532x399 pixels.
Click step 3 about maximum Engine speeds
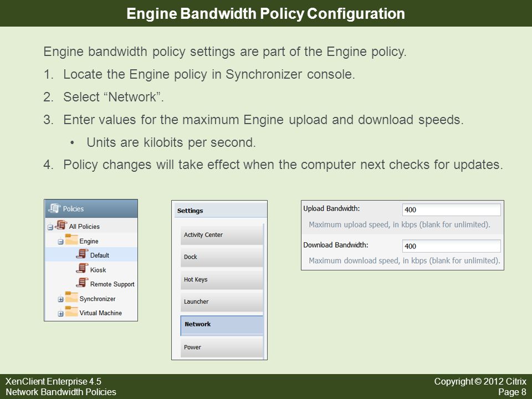[x=263, y=120]
